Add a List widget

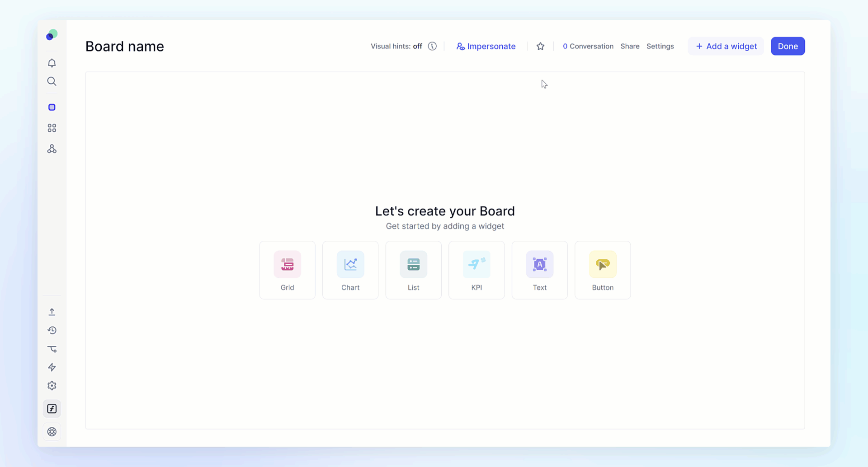(x=414, y=270)
